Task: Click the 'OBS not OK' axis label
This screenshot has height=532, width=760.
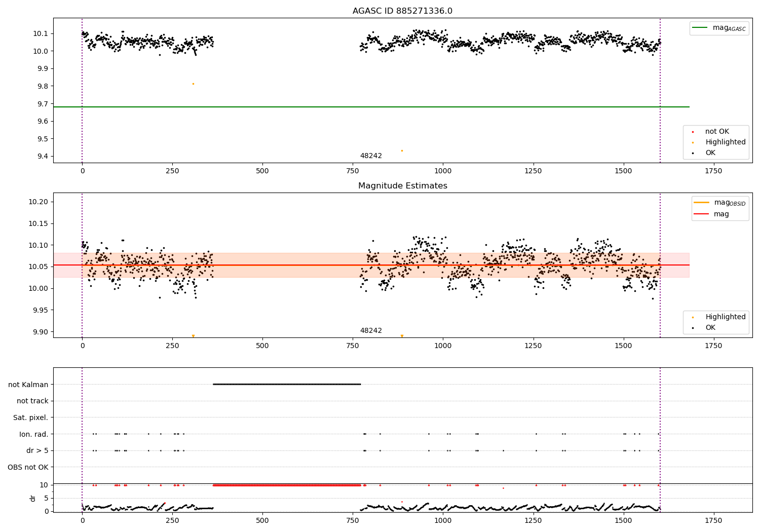Action: coord(28,467)
